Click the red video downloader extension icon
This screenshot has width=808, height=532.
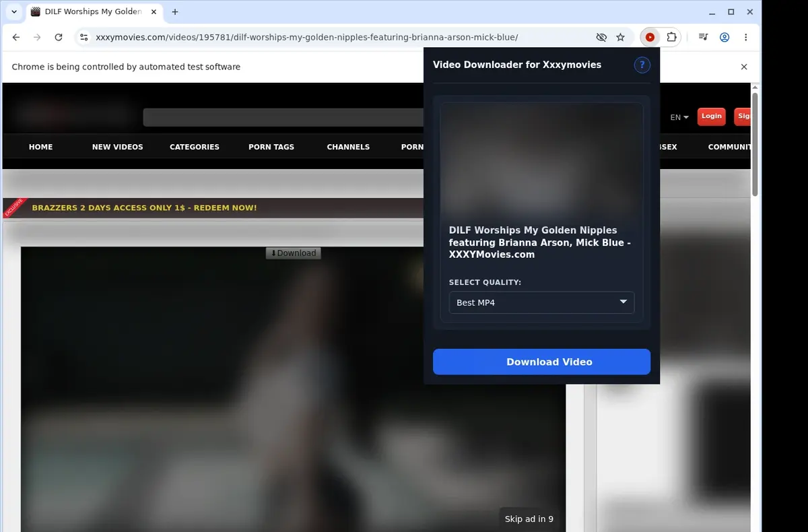pos(650,38)
